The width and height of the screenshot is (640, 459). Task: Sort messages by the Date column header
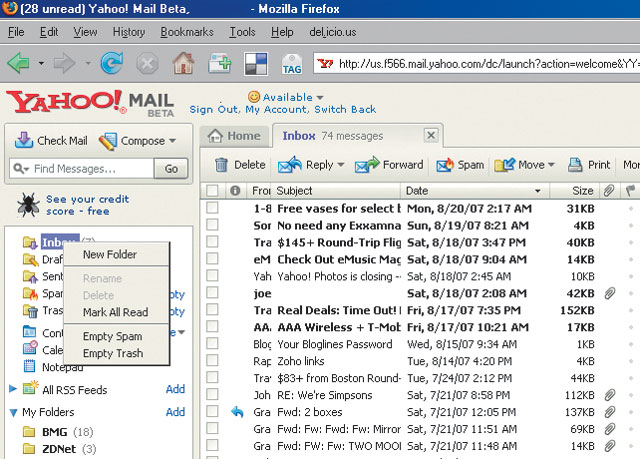476,191
